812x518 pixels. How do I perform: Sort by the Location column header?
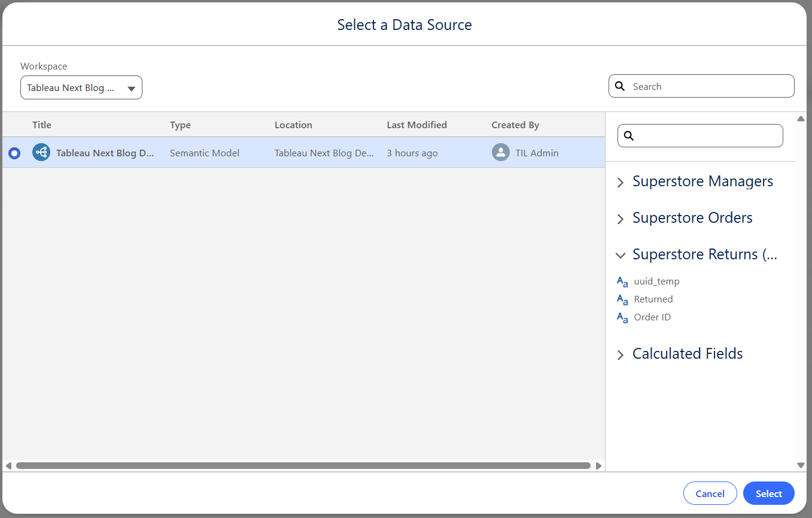click(x=293, y=125)
